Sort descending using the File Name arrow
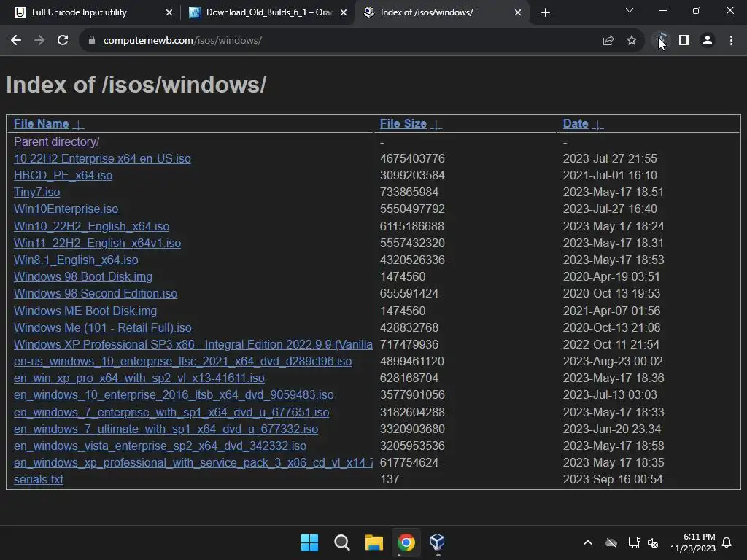Viewport: 747px width, 560px height. click(x=79, y=124)
